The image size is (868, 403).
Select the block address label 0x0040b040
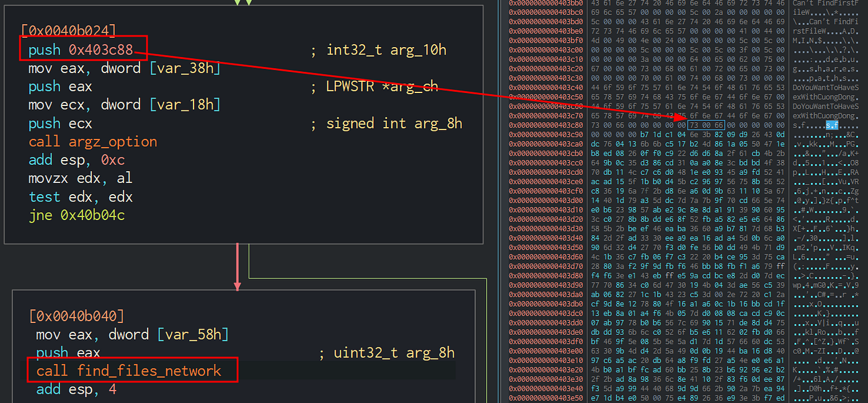coord(76,316)
